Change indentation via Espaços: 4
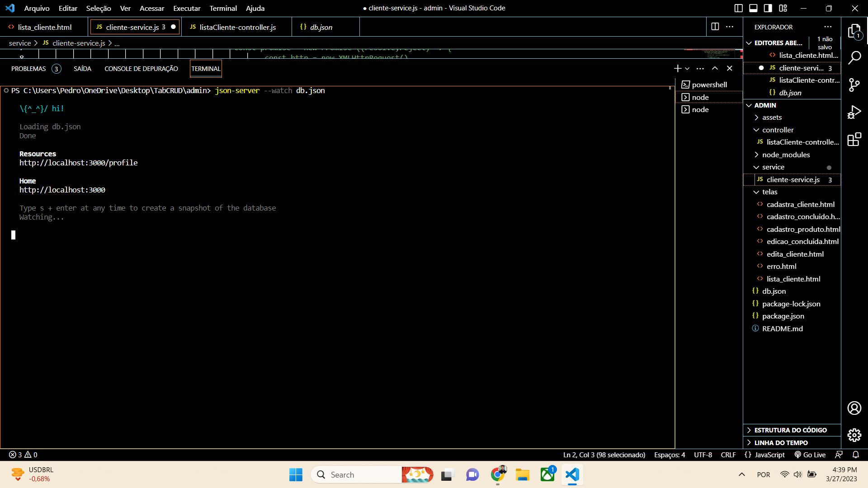The height and width of the screenshot is (488, 868). 670,455
